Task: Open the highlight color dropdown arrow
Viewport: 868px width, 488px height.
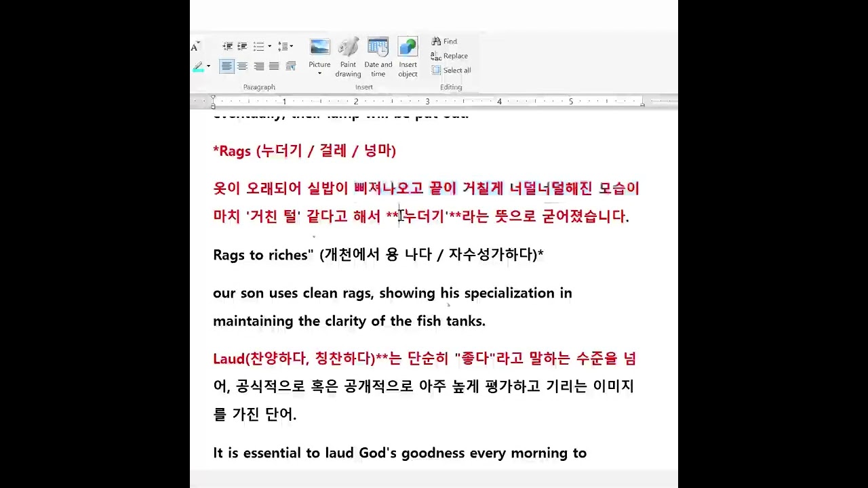Action: [x=208, y=66]
